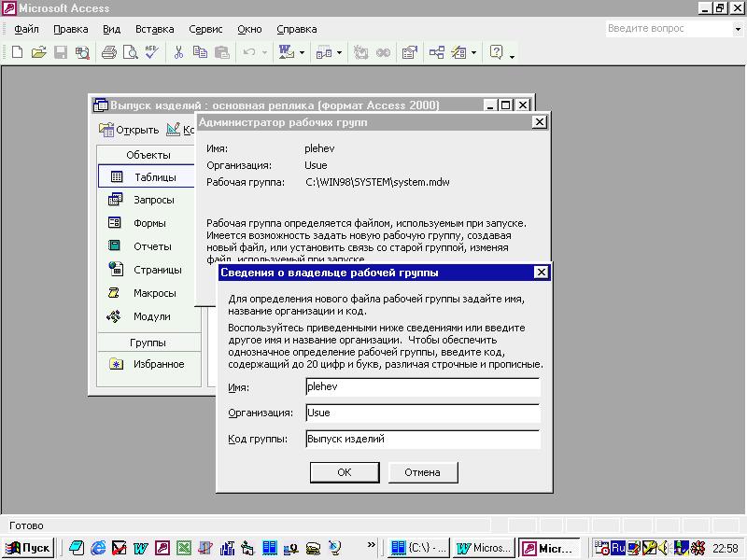Click the Пуск start button

[x=28, y=548]
